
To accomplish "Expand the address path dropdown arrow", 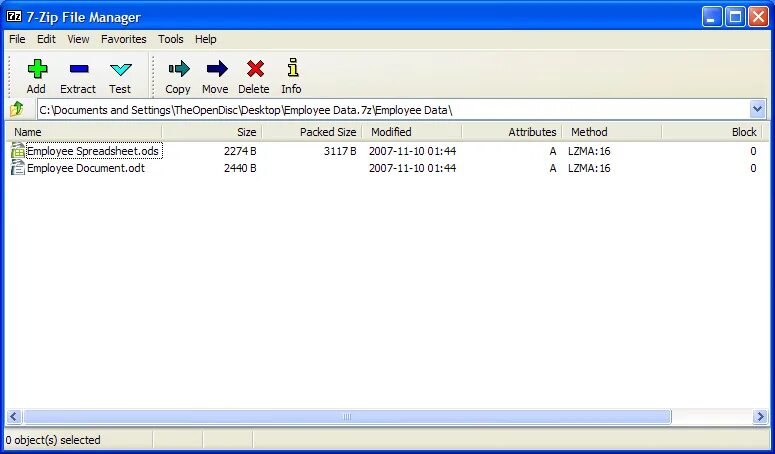I will coord(757,109).
